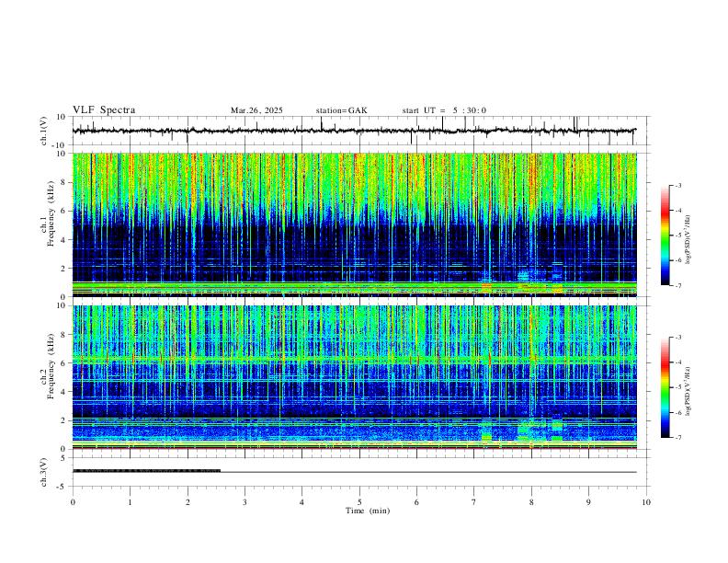Click the "ch.1(V)" waveform axis label
The width and height of the screenshot is (728, 563).
pyautogui.click(x=44, y=131)
